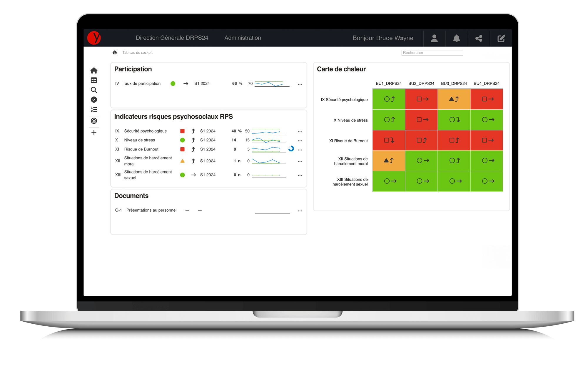The width and height of the screenshot is (588, 376).
Task: Click the red status square for Risque de Burnout
Action: click(x=182, y=149)
